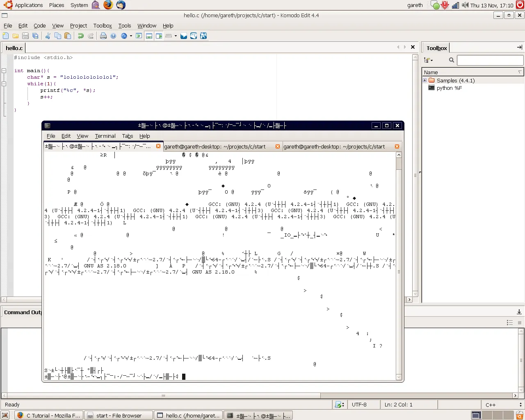Toggle the left pane toolbar icon

pyautogui.click(x=139, y=36)
